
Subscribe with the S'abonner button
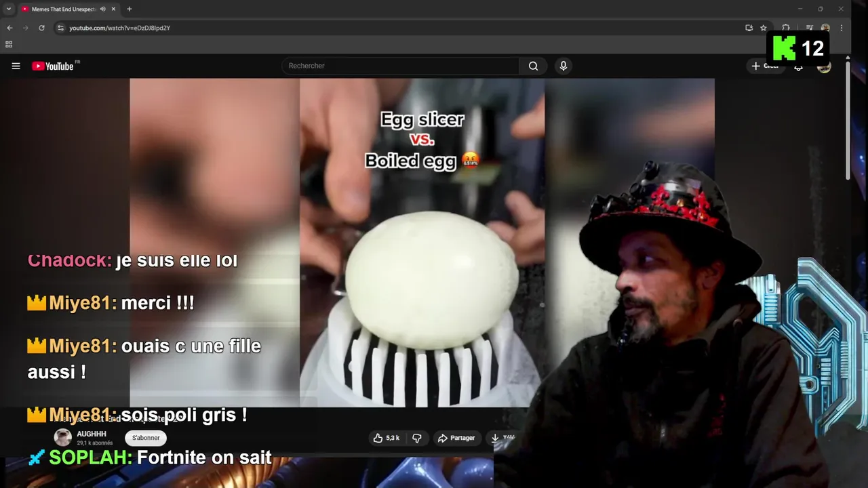point(146,438)
